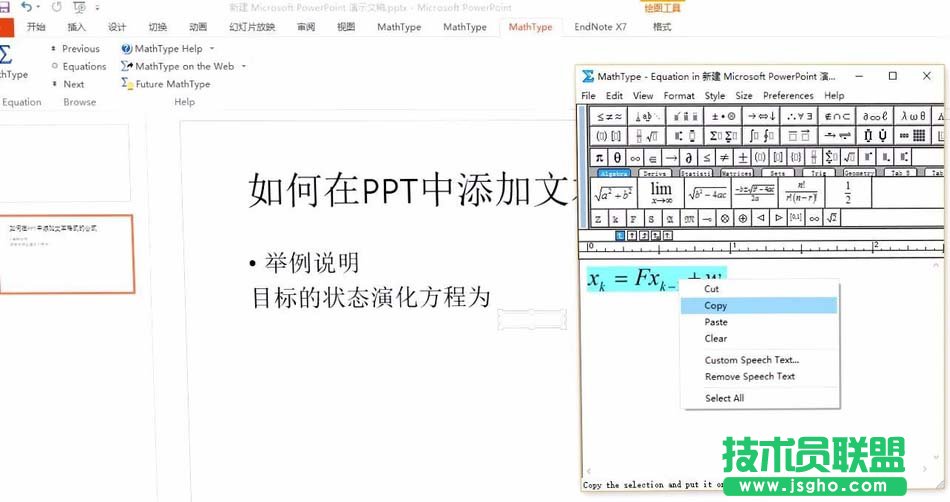Click the slide title 如何在PPT中添加文
Viewport: 950px width, 502px height.
pyautogui.click(x=411, y=190)
